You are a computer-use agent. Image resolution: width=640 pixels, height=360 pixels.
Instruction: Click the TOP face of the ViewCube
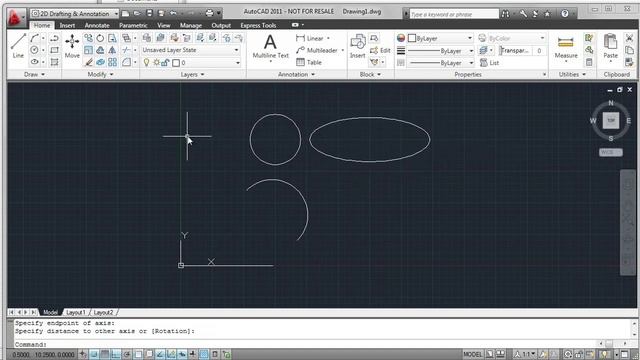(611, 120)
